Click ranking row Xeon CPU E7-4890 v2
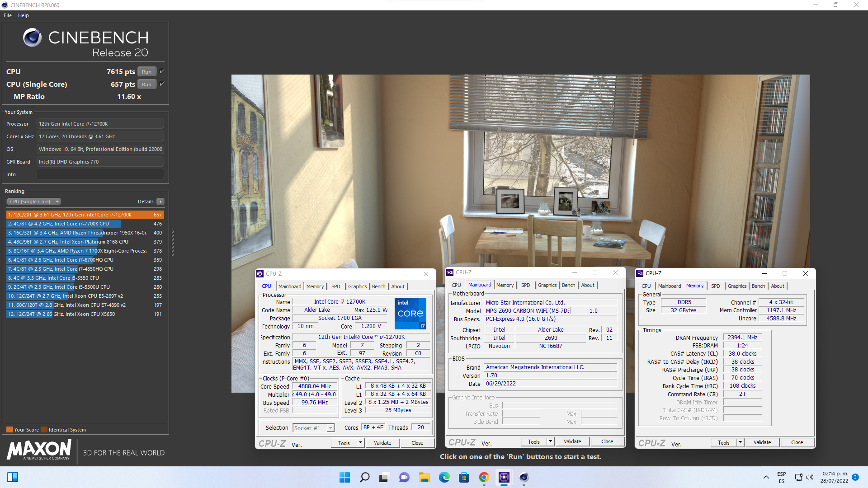This screenshot has height=488, width=868. click(x=85, y=305)
